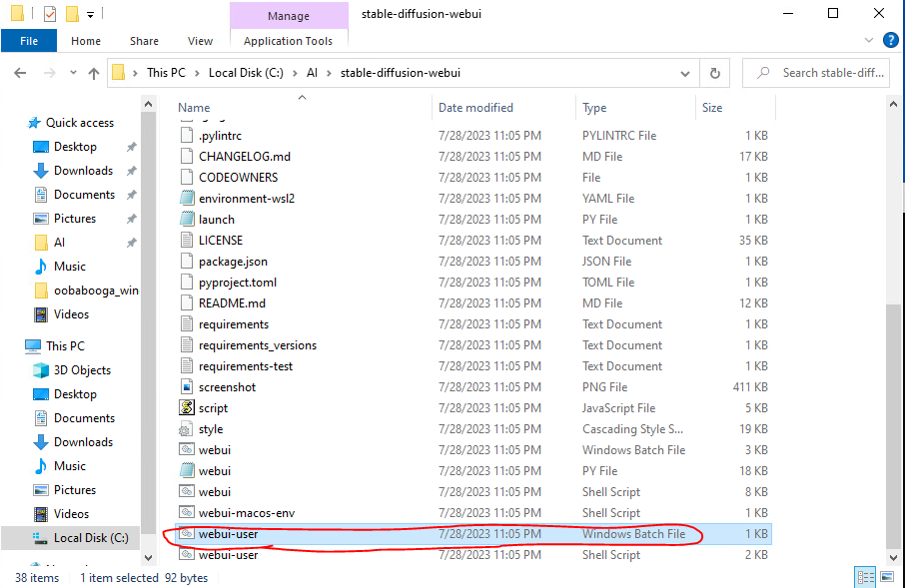Sort files by the Type column
The height and width of the screenshot is (588, 905).
594,108
